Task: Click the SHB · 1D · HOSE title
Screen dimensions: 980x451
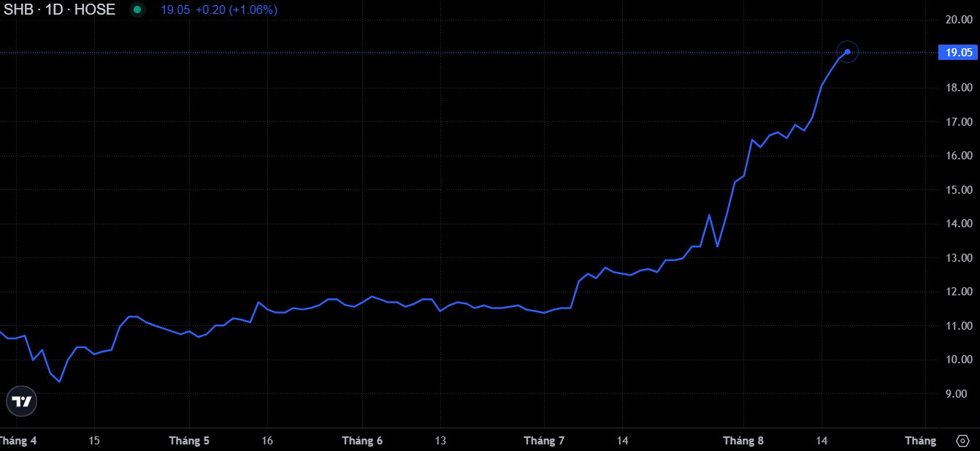Action: point(60,10)
